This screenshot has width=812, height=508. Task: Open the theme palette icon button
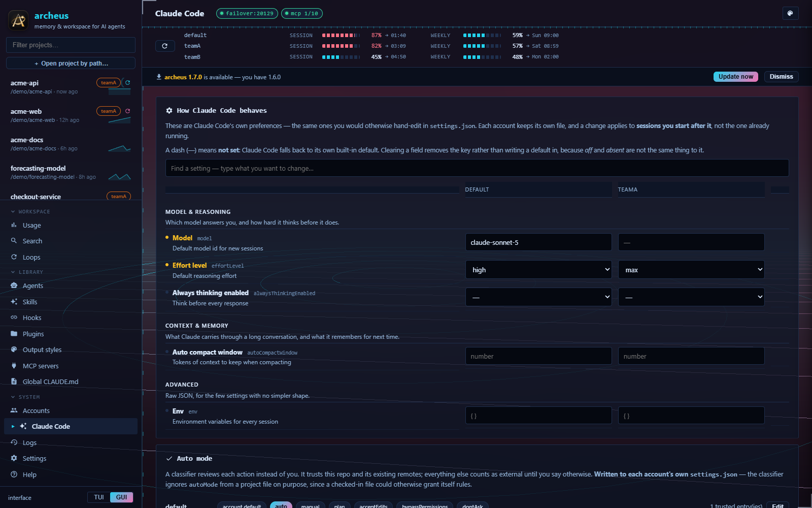[x=790, y=13]
